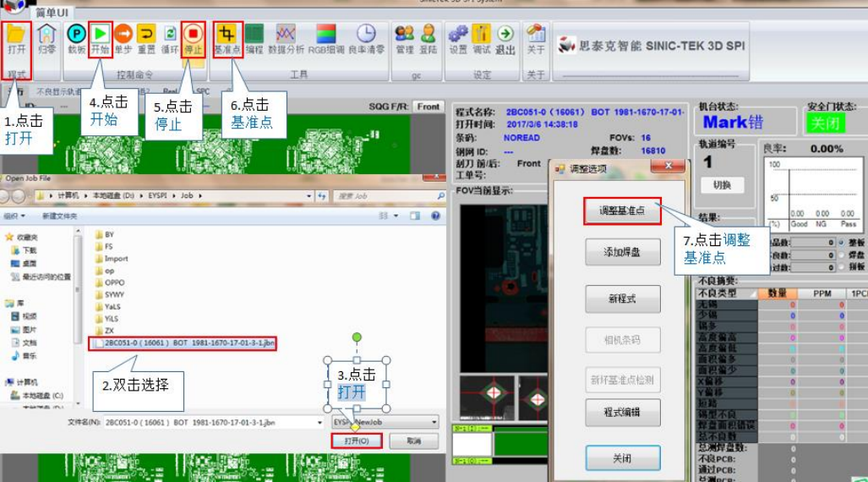Expand the view options dropdown arrow in file dialog
The image size is (868, 482).
click(396, 216)
